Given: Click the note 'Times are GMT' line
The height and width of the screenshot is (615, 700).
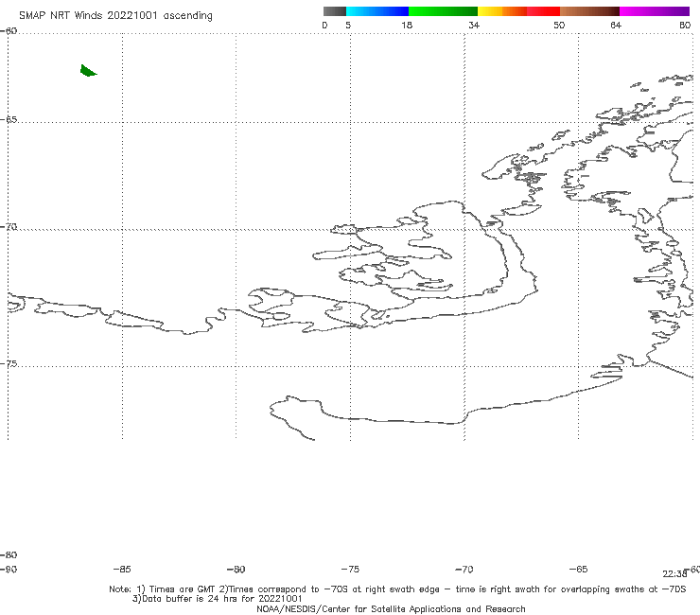Looking at the screenshot, I should [397, 589].
